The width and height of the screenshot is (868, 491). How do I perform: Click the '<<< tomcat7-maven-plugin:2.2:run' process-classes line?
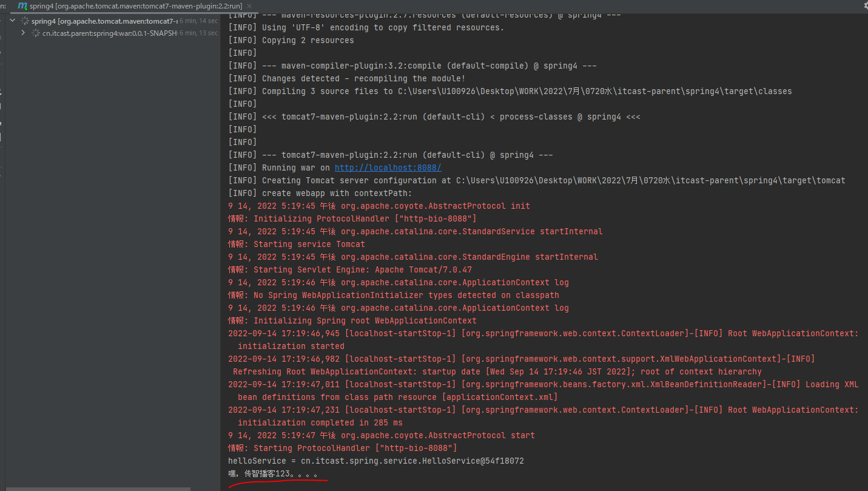click(x=434, y=117)
